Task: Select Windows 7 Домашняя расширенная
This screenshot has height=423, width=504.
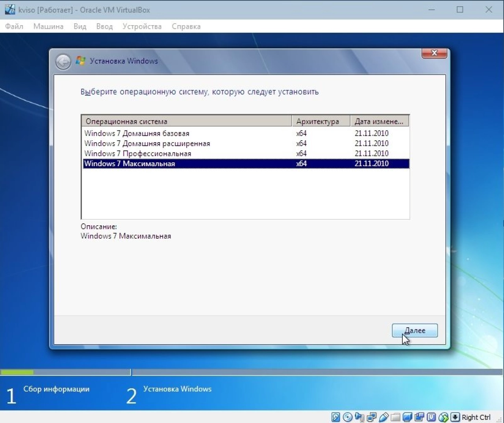Action: point(246,143)
